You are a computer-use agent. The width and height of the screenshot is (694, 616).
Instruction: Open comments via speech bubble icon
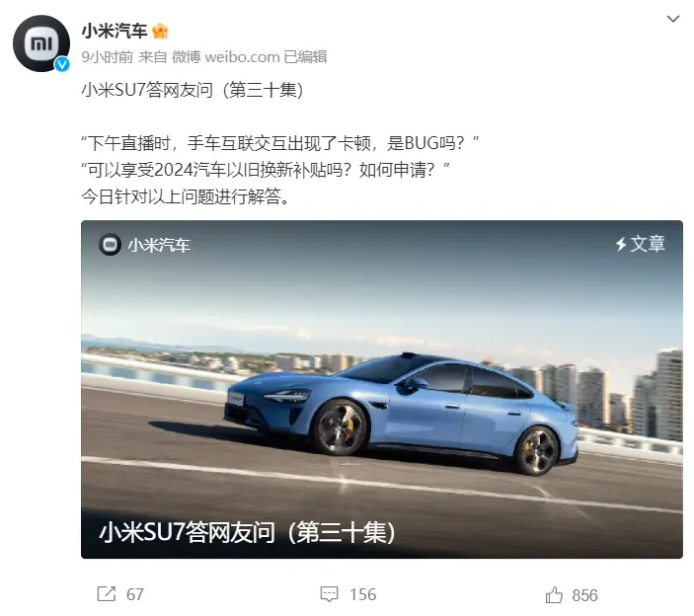(x=329, y=594)
